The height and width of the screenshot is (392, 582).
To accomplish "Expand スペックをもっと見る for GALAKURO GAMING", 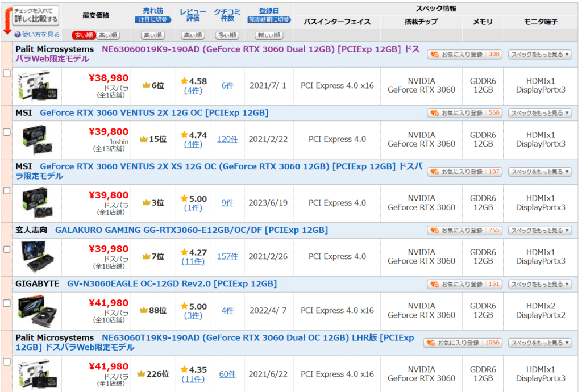I will pos(540,231).
